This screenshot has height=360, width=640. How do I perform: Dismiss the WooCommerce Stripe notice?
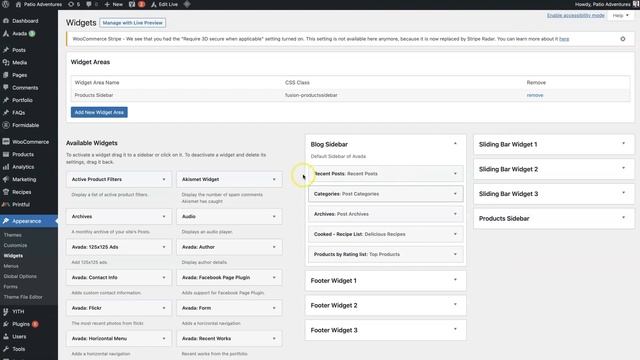622,39
